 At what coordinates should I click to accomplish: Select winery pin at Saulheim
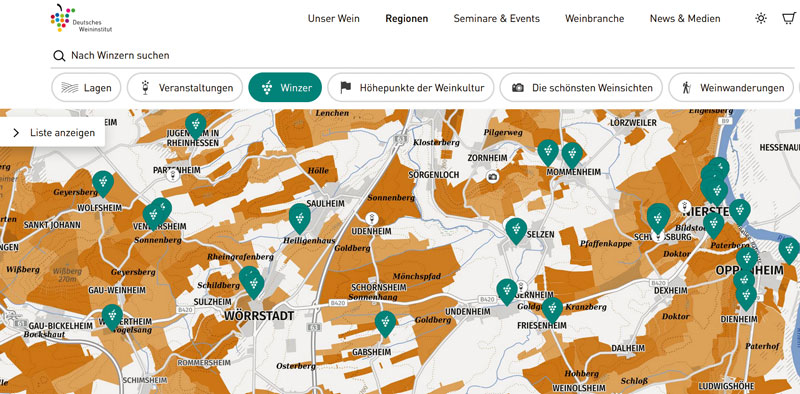[299, 218]
